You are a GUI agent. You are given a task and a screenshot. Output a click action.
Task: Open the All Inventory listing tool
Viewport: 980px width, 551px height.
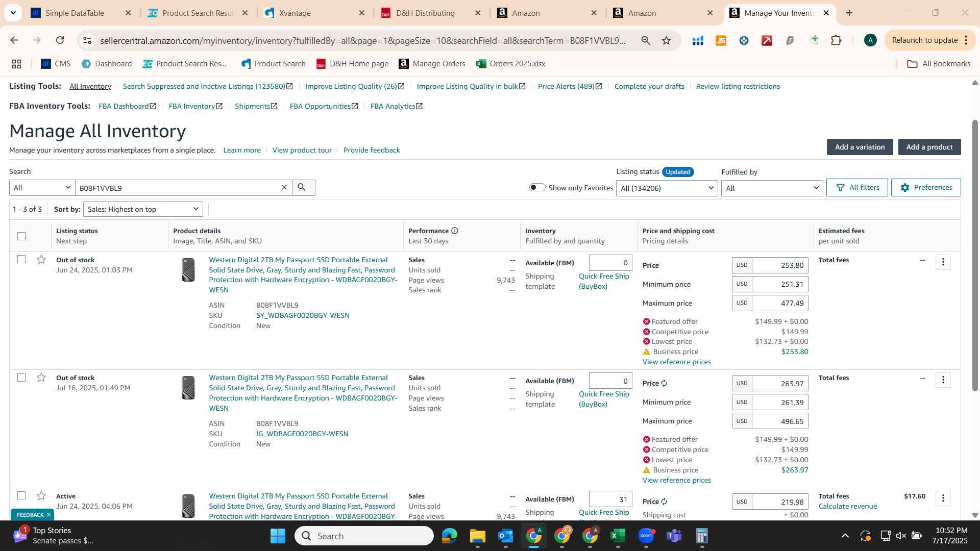[x=90, y=86]
